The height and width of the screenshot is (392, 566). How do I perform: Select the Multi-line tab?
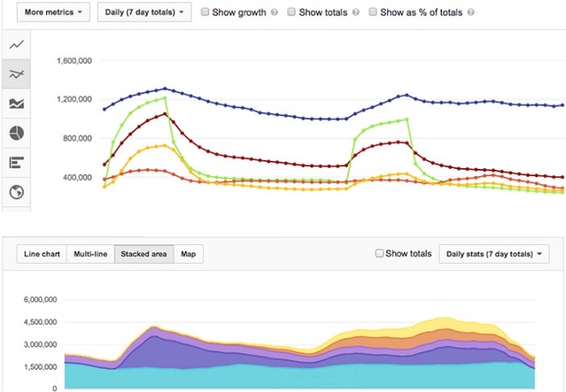90,255
